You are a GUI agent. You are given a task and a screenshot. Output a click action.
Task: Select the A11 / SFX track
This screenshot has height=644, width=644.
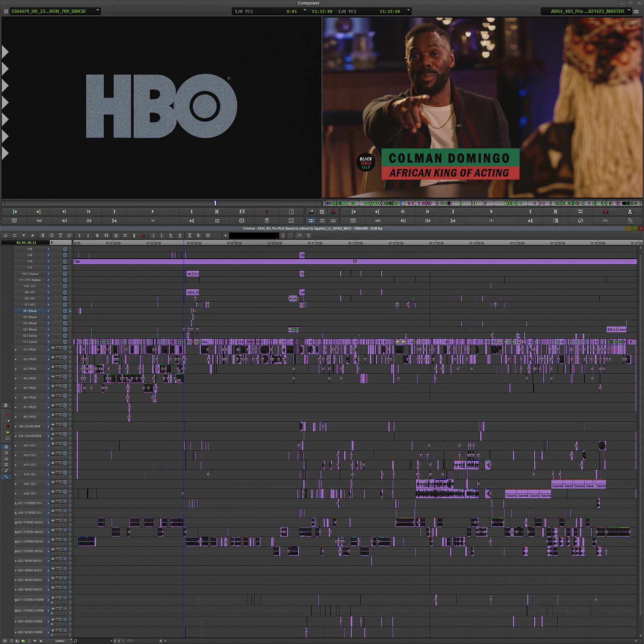(x=30, y=445)
